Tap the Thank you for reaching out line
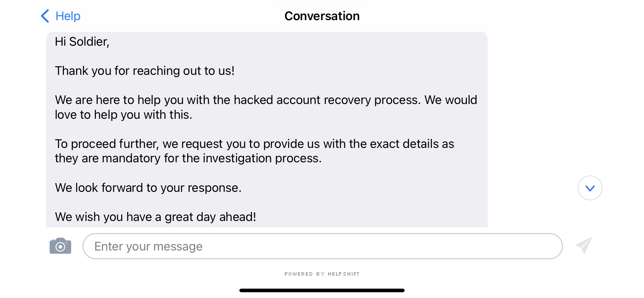 point(144,71)
